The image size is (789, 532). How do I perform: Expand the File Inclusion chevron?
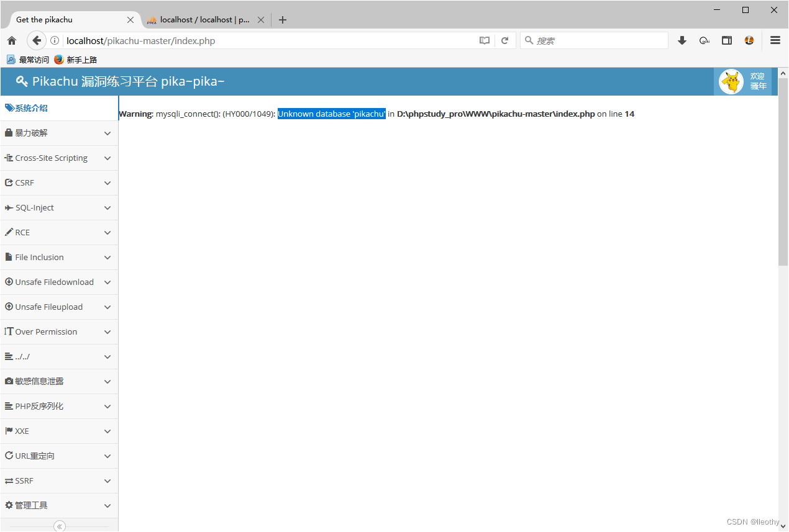click(x=107, y=258)
